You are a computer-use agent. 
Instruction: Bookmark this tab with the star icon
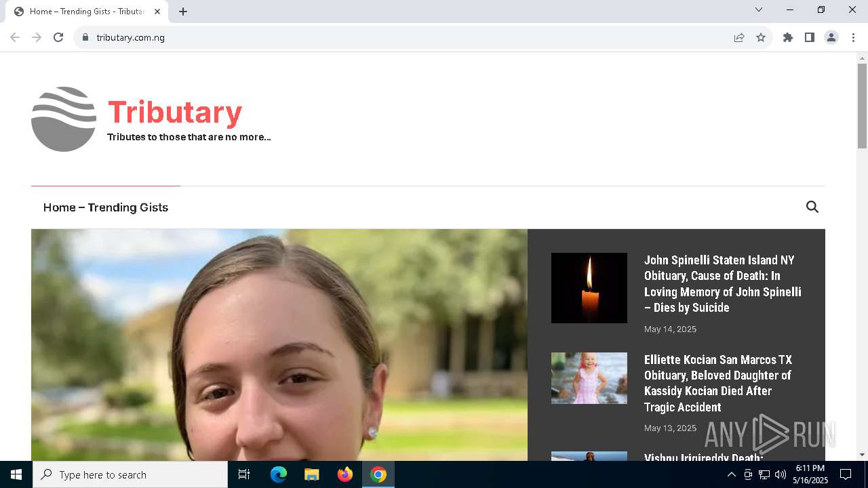click(x=761, y=37)
